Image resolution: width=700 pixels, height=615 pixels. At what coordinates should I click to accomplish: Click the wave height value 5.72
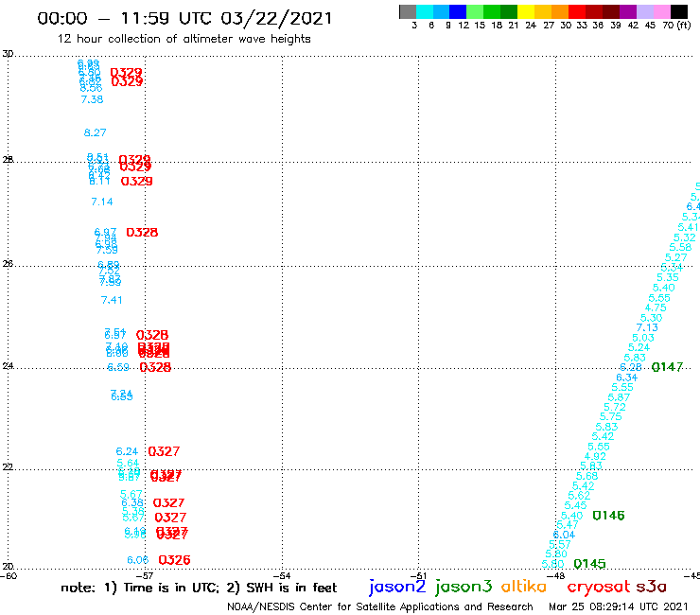click(615, 407)
